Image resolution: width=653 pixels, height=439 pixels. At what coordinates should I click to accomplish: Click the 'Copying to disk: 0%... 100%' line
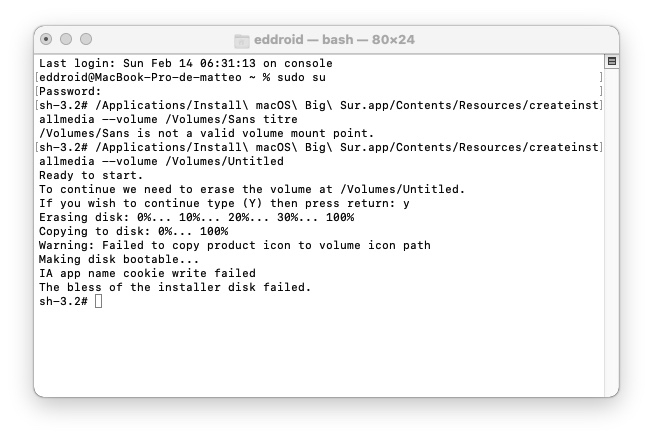[x=133, y=231]
